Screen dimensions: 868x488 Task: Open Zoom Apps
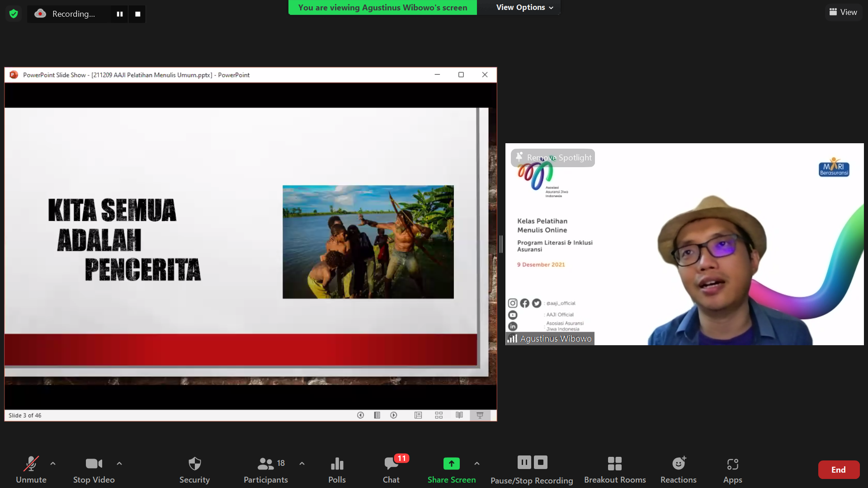[733, 469]
